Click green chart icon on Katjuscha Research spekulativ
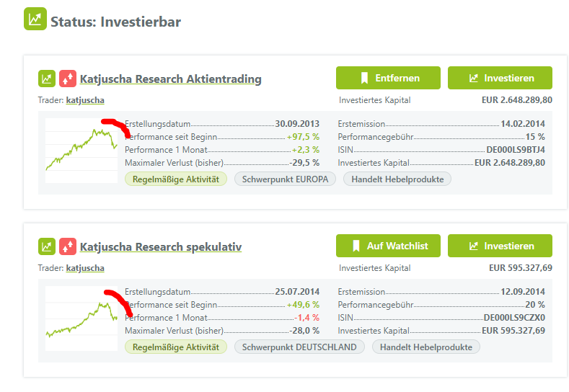Image resolution: width=569 pixels, height=392 pixels. (47, 246)
